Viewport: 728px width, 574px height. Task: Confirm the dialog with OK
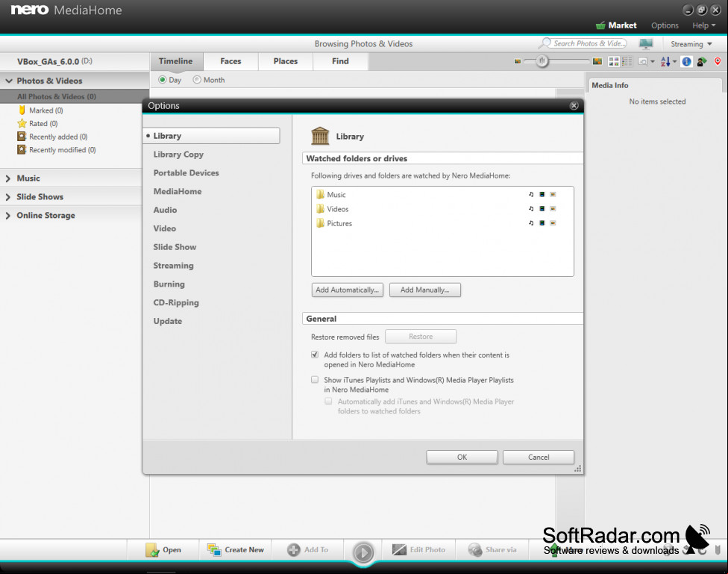click(462, 458)
